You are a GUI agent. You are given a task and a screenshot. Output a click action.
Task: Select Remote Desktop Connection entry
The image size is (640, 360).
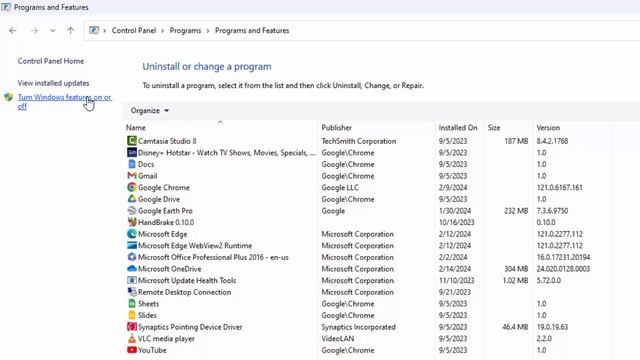click(x=184, y=292)
